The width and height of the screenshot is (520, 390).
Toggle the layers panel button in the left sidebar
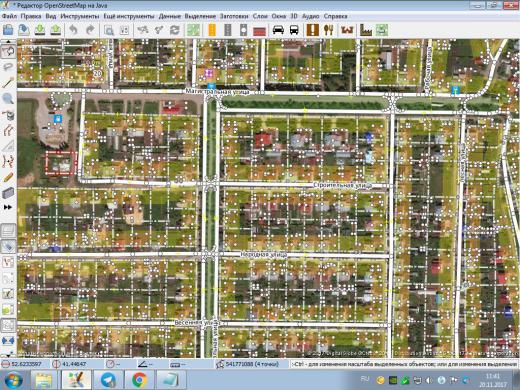coord(8,231)
